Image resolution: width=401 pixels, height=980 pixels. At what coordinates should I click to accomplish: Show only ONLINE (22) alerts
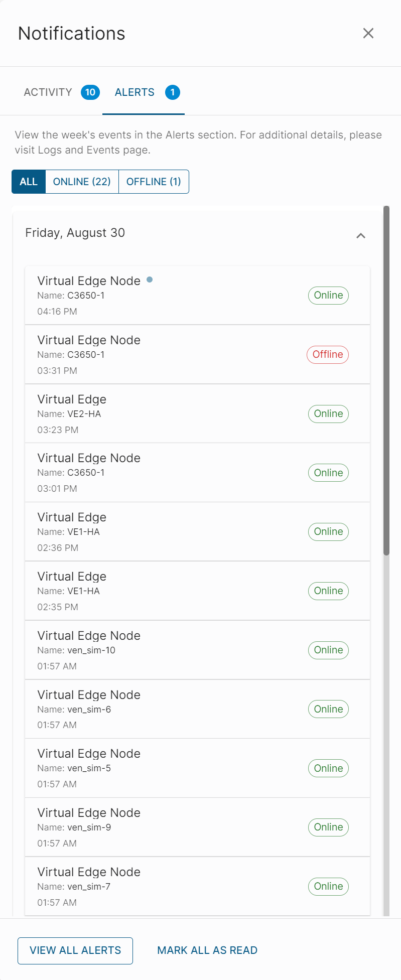[82, 182]
